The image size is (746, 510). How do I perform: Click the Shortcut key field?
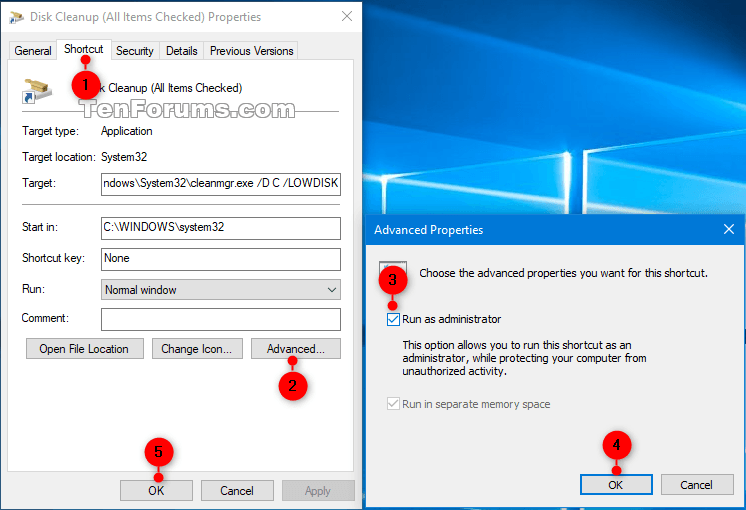221,259
